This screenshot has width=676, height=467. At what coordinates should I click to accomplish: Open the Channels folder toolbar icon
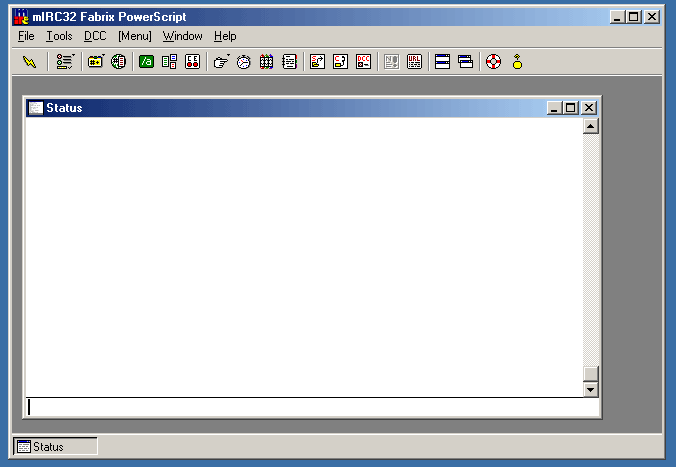pyautogui.click(x=96, y=62)
